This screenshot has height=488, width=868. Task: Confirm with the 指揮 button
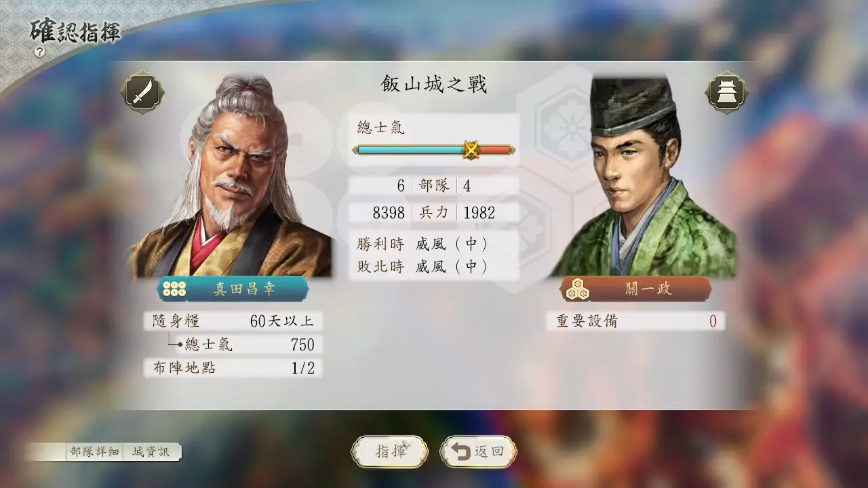[x=390, y=452]
